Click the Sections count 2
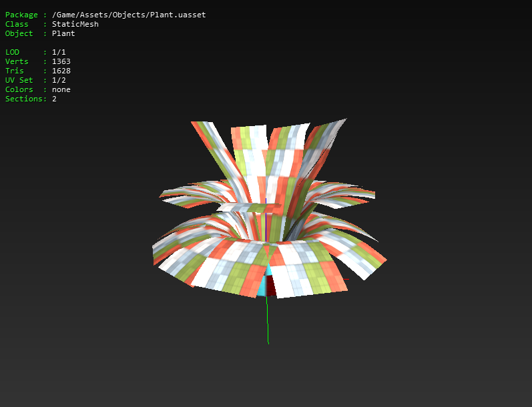The width and height of the screenshot is (532, 407). click(54, 99)
